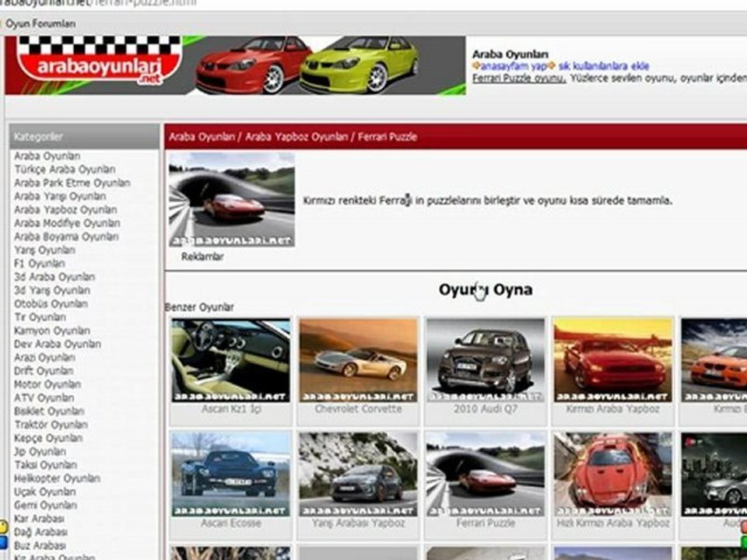Open the Yarış Arabası Yapboz thumbnail
This screenshot has width=747, height=560.
click(358, 474)
